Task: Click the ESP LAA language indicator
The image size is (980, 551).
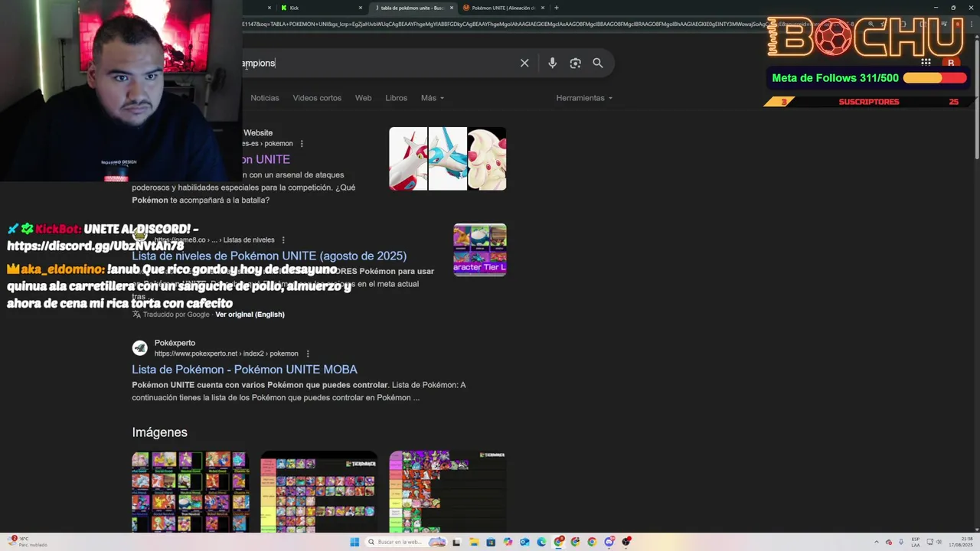Action: 916,542
